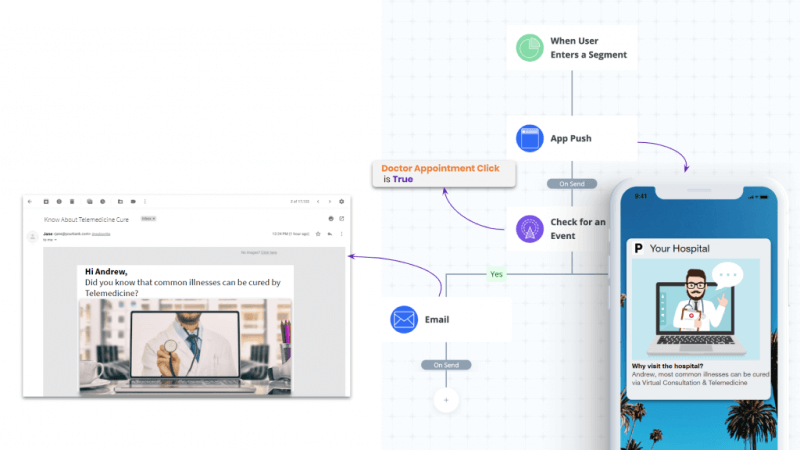Expand the 'to me' recipient details arrow
Screen dimensions: 800x450
tap(56, 240)
